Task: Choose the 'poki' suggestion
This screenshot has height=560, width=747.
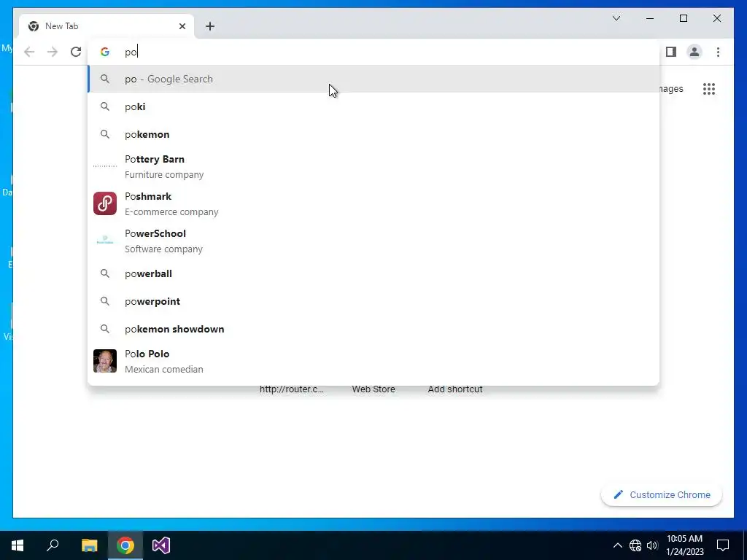Action: (373, 106)
